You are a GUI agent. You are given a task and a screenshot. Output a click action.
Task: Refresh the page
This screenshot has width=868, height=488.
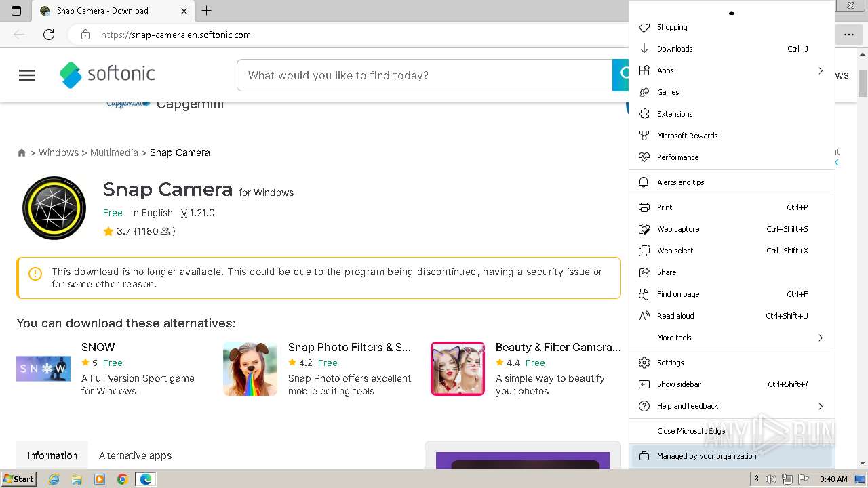[49, 35]
